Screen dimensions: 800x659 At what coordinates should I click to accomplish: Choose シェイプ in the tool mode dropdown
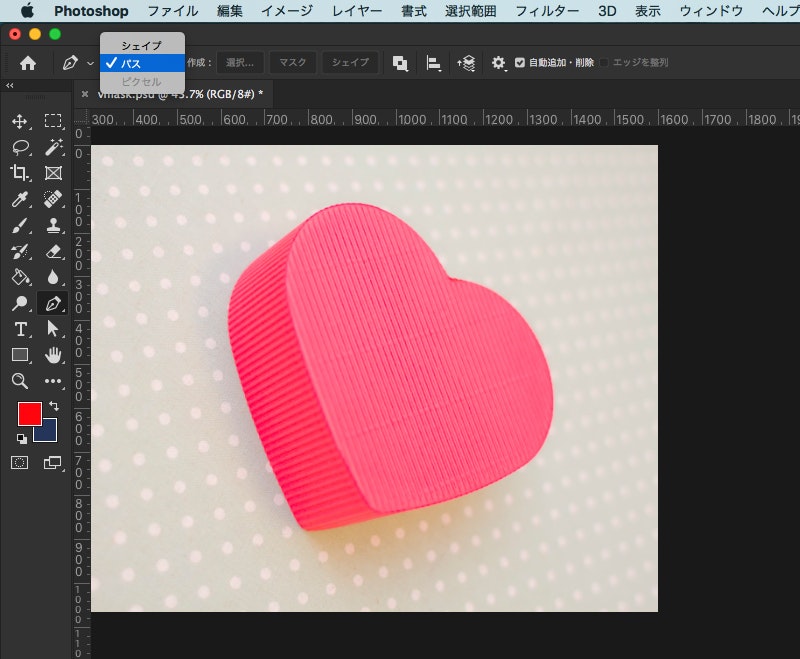(x=142, y=45)
